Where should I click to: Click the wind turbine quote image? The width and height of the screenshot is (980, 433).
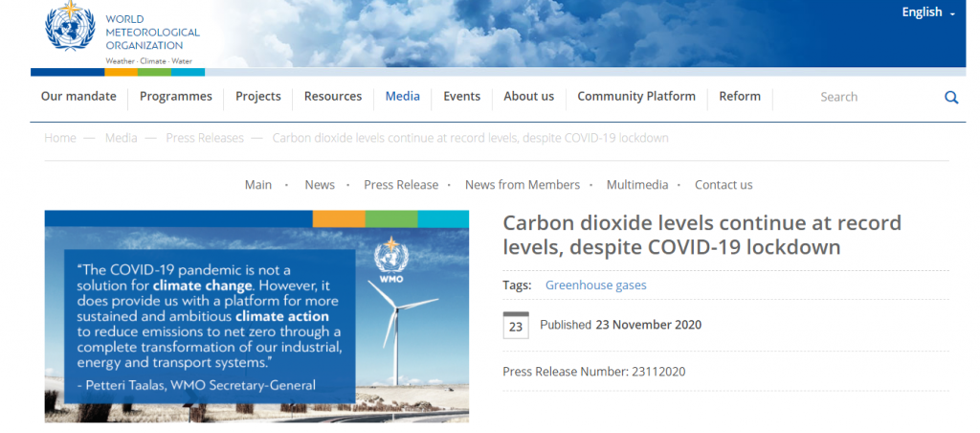(x=256, y=317)
